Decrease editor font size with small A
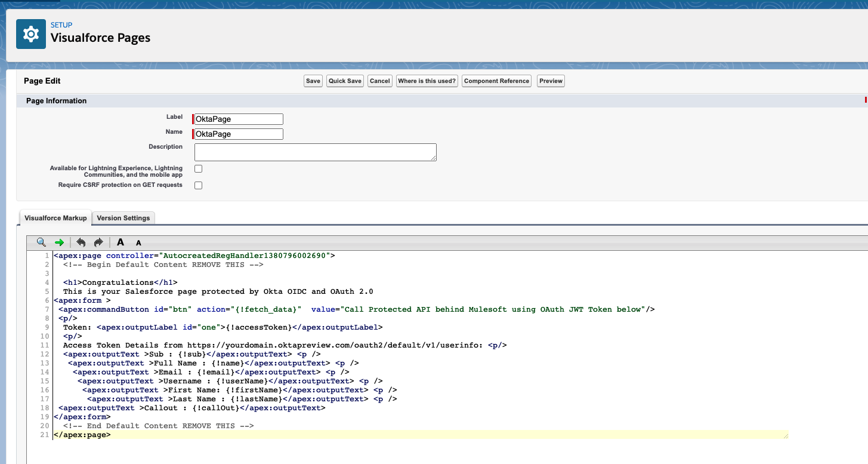Screen dimensions: 868x464 [x=138, y=243]
